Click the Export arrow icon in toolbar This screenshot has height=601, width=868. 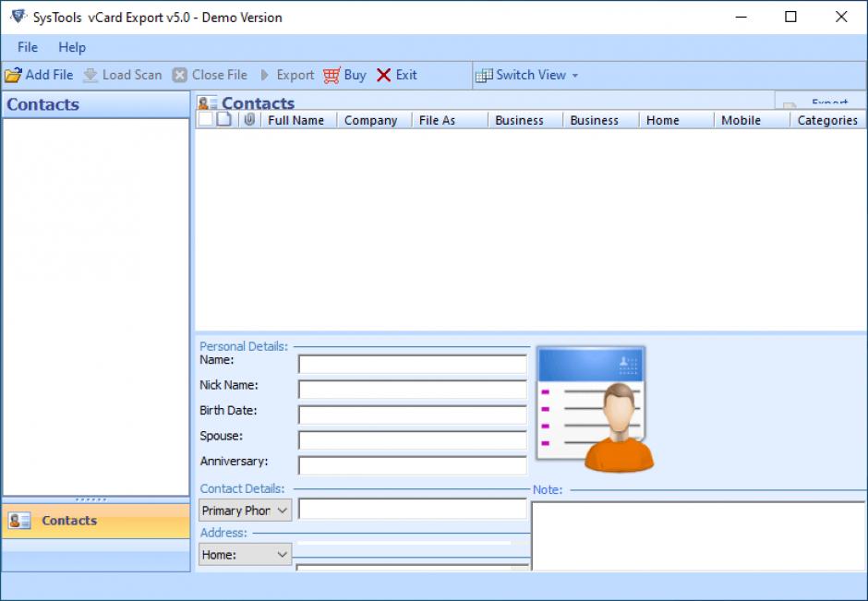point(265,75)
